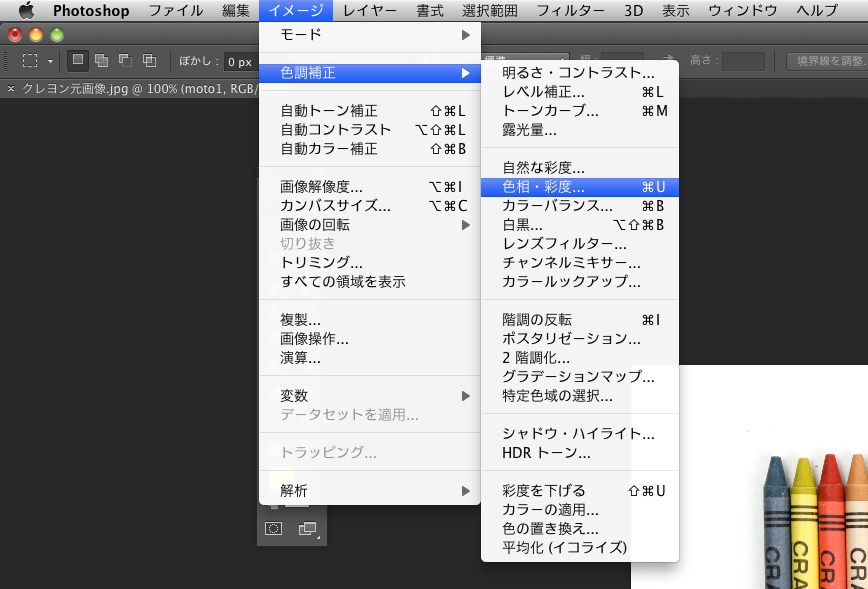868x589 pixels.
Task: Open the Photoshop application menu
Action: pos(91,11)
